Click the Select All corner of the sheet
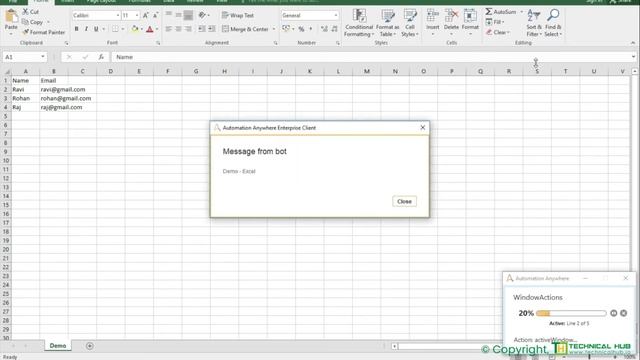Image resolution: width=640 pixels, height=360 pixels. (x=6, y=71)
